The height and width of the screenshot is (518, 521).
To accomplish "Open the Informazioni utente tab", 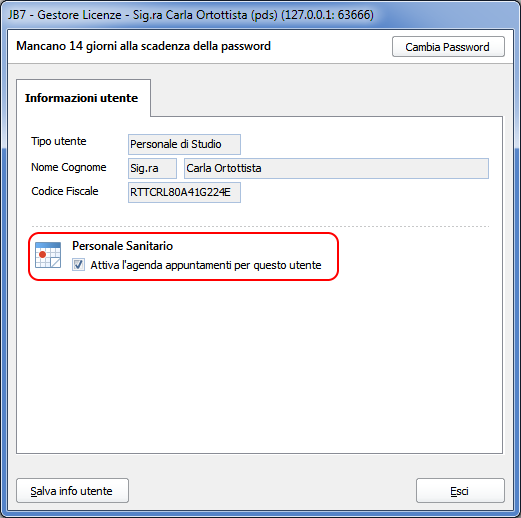I will [x=82, y=98].
